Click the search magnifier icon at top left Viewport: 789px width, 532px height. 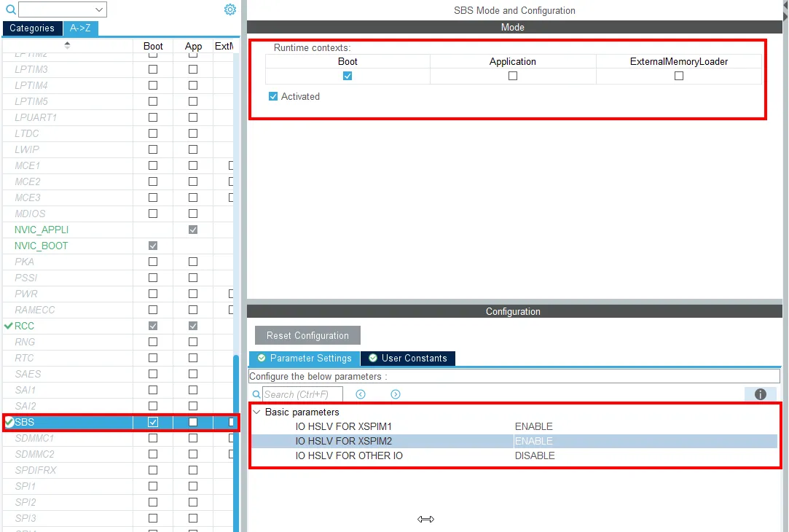11,9
